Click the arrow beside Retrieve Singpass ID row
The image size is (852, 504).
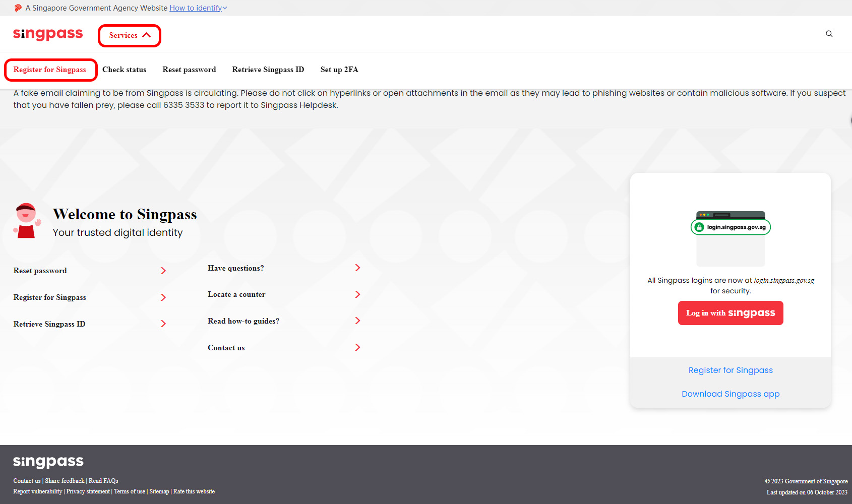(163, 324)
